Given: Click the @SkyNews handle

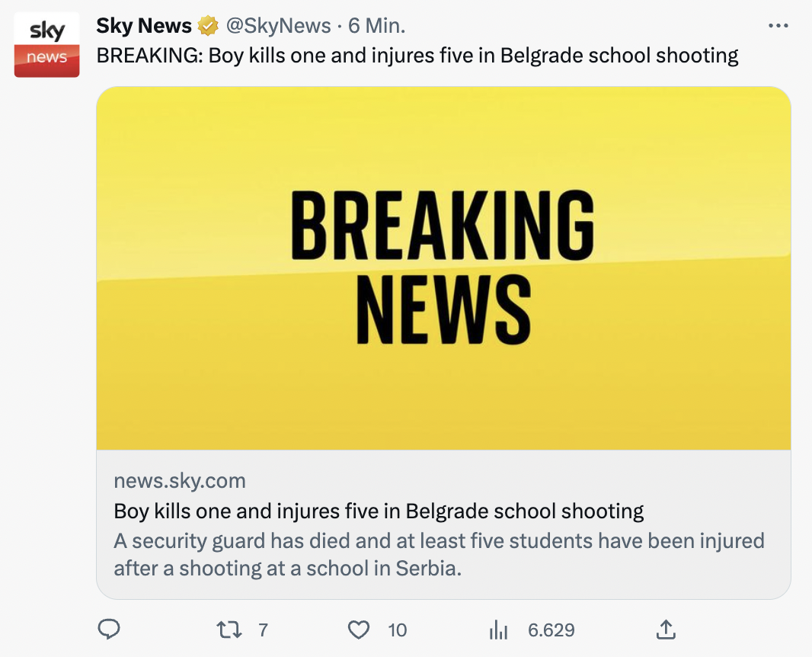Looking at the screenshot, I should click(x=278, y=27).
